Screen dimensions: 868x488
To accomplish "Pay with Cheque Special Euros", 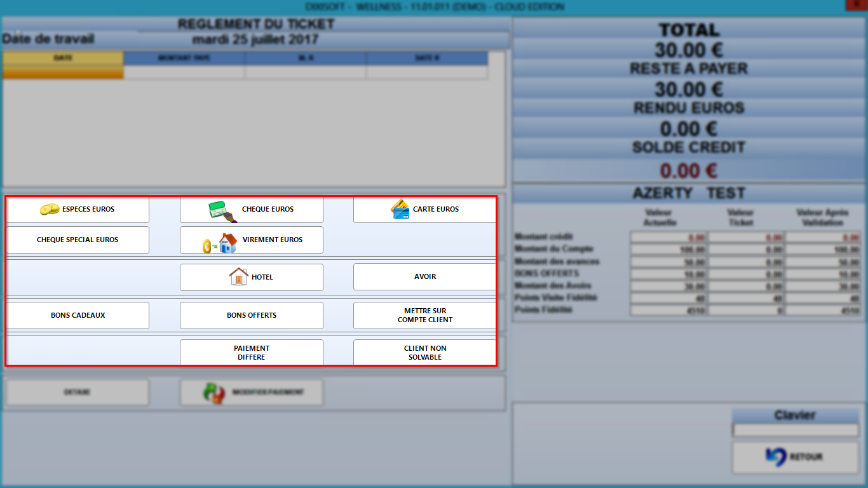I will (x=78, y=240).
